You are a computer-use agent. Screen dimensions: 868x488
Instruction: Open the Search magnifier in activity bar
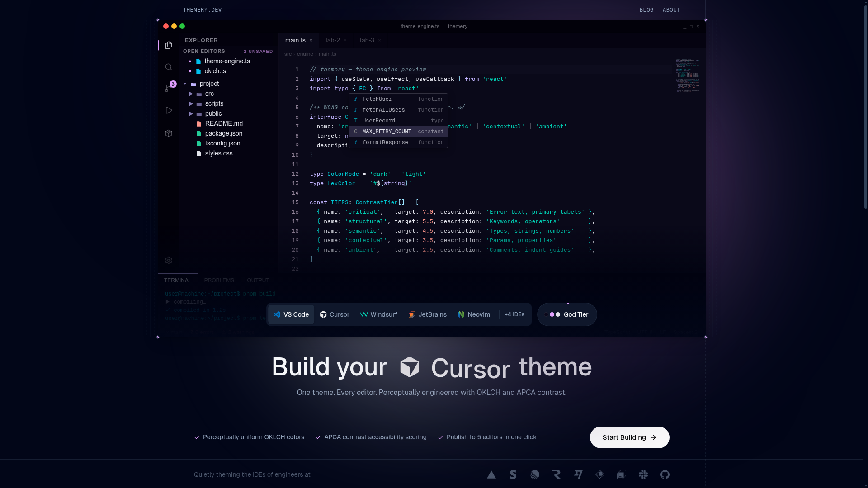169,67
